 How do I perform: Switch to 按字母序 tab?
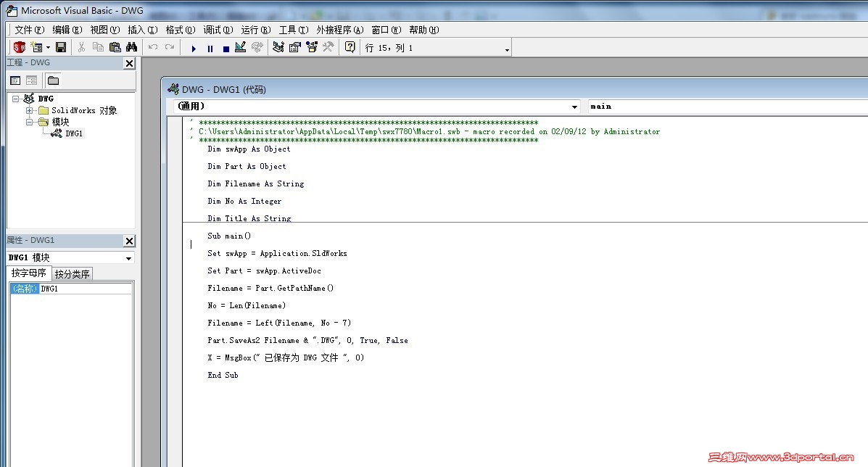point(29,273)
